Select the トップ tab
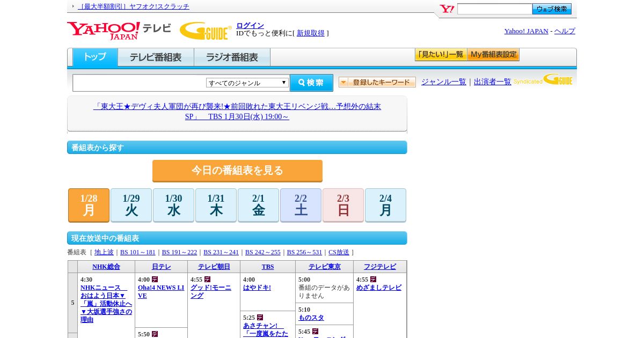 click(x=95, y=57)
